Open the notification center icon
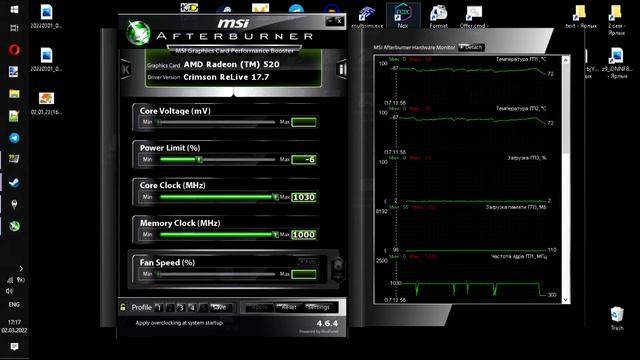Image resolution: width=640 pixels, height=360 pixels. pyautogui.click(x=14, y=347)
